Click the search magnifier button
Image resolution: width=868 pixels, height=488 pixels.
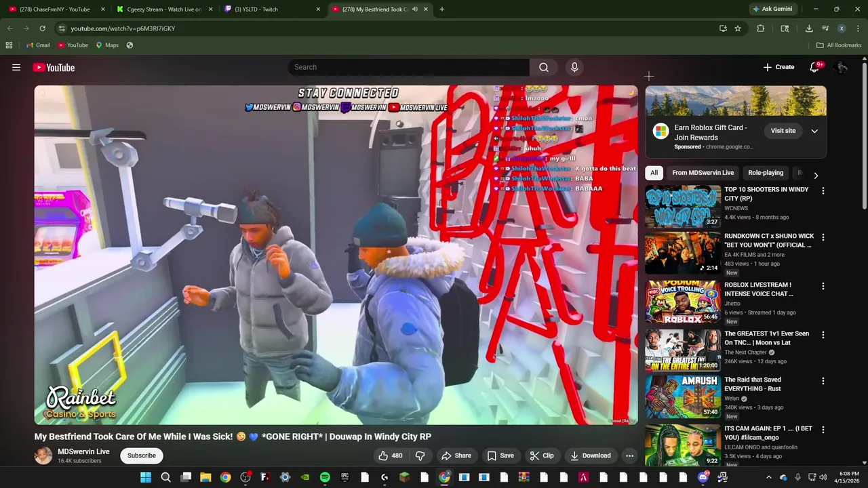pyautogui.click(x=544, y=67)
